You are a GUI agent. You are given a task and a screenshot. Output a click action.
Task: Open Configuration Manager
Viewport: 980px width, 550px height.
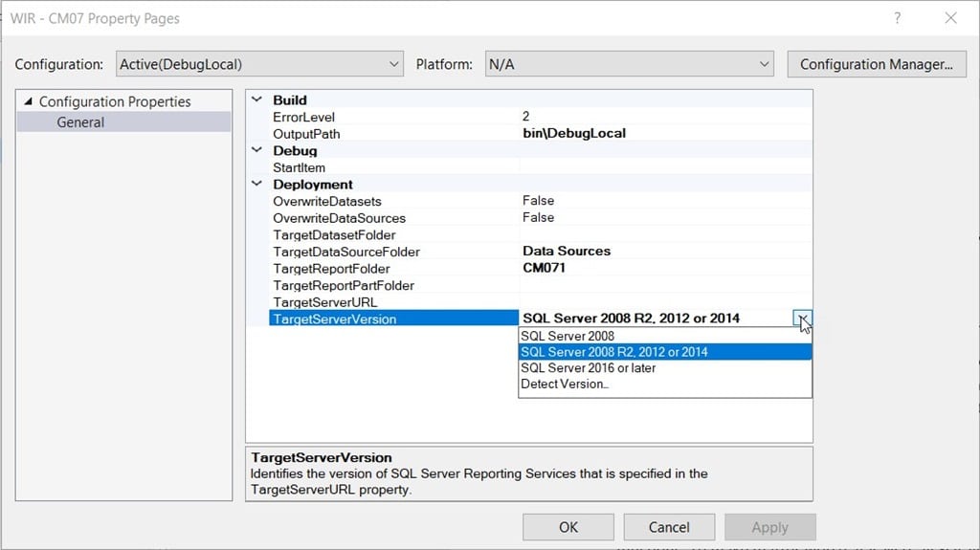point(877,64)
